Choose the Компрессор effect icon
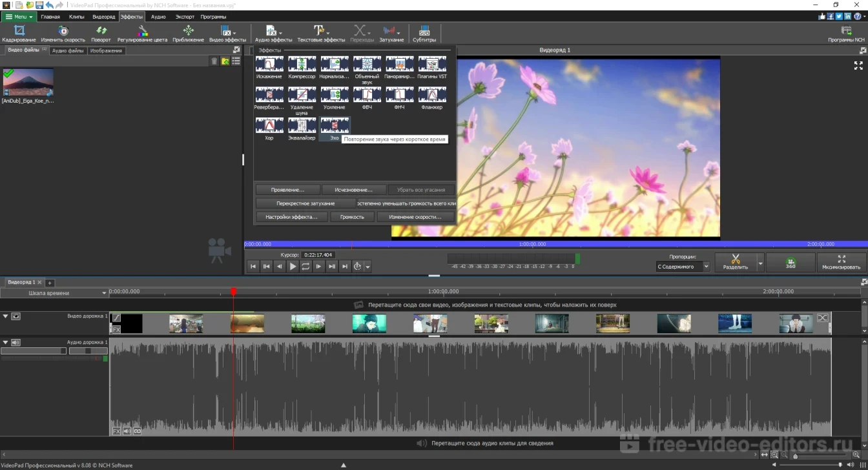 pos(302,64)
